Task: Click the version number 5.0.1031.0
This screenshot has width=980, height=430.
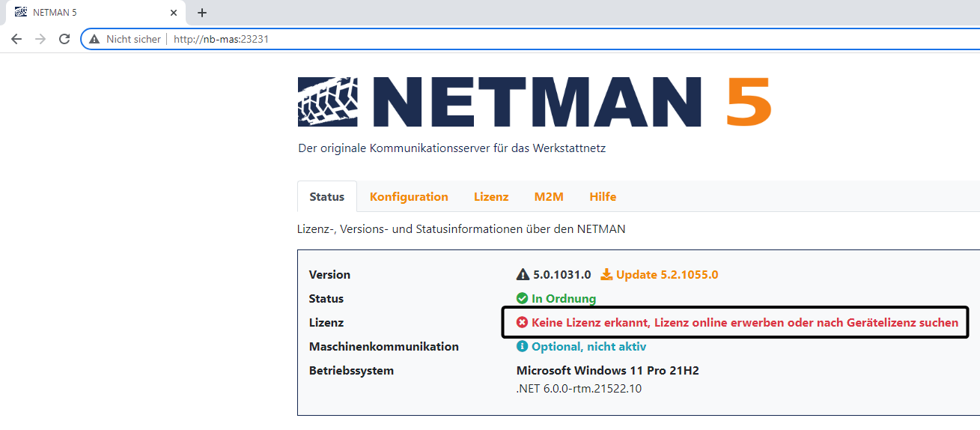Action: click(x=562, y=275)
